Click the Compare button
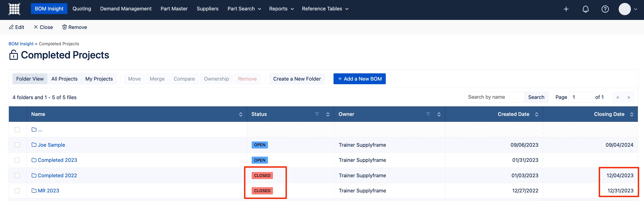The width and height of the screenshot is (644, 201). (184, 79)
